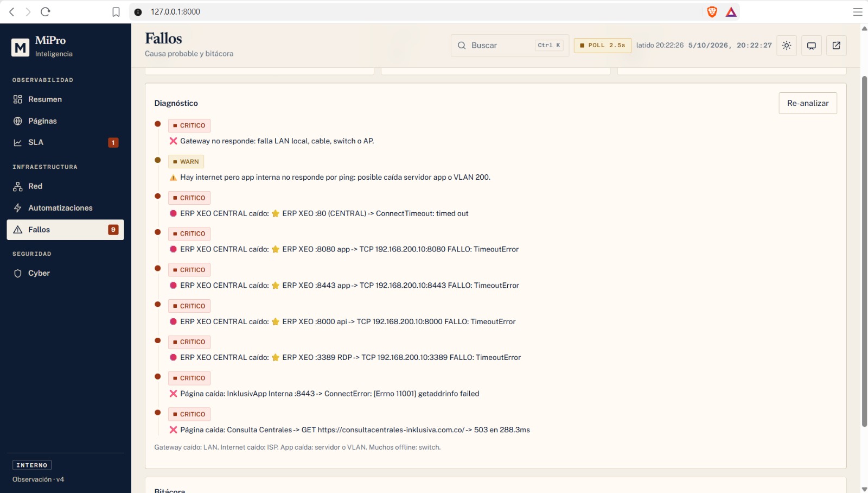Viewport: 868px width, 493px height.
Task: Open the browser hamburger menu
Action: (858, 12)
